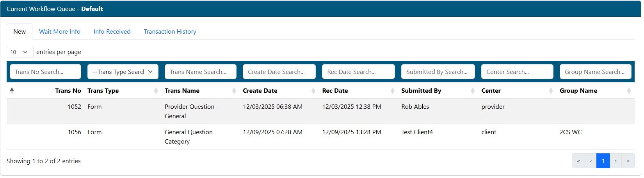This screenshot has height=178, width=644.
Task: Sort table by Trans Name icon
Action: tap(234, 91)
